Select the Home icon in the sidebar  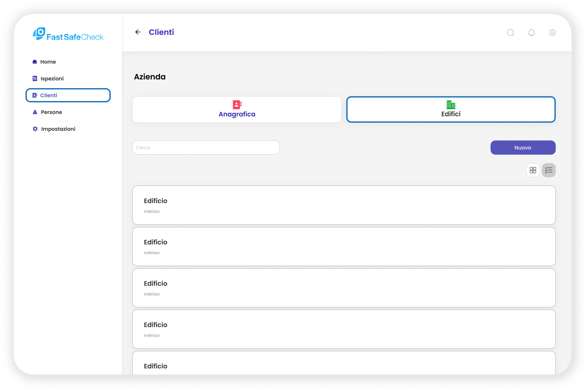tap(35, 62)
